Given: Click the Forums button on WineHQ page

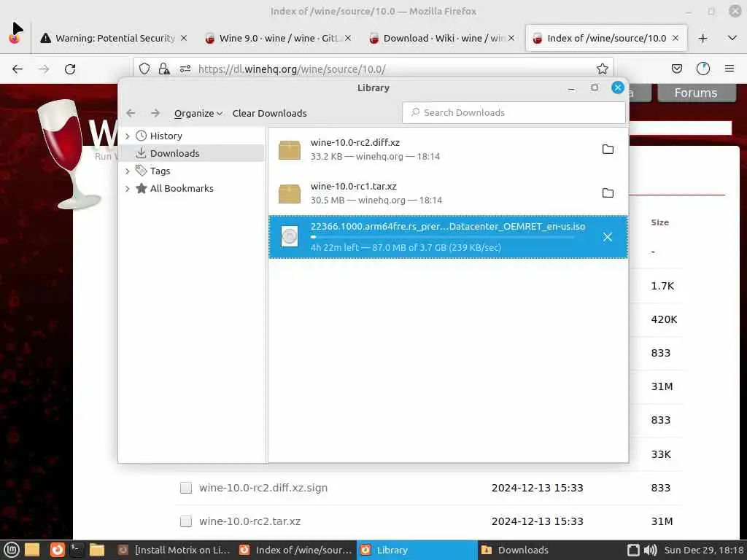Looking at the screenshot, I should pos(696,93).
